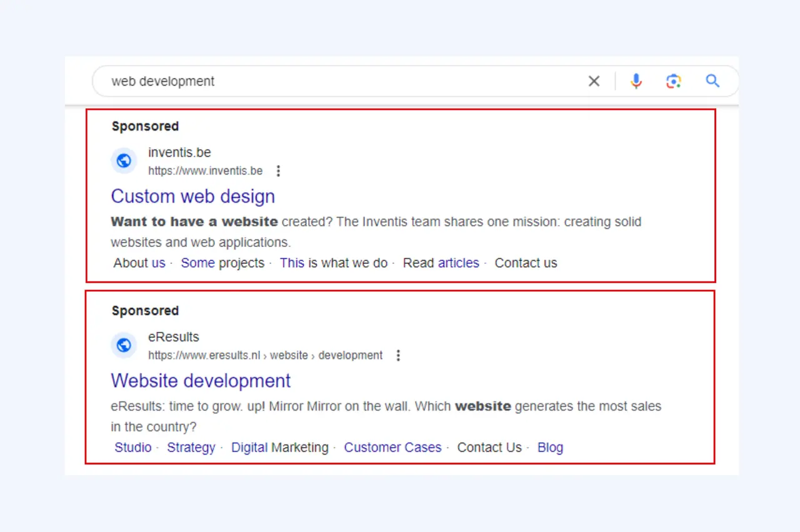The image size is (800, 532).
Task: Clear the search box with the X icon
Action: (x=594, y=81)
